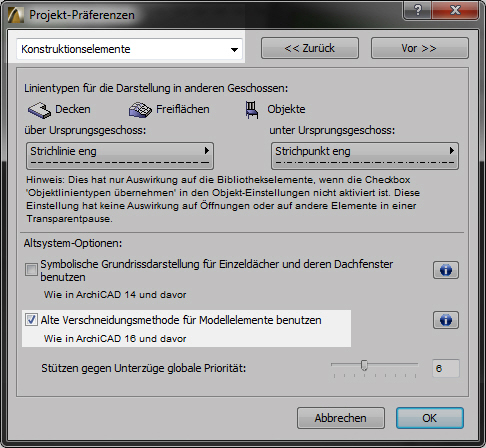The image size is (486, 448).
Task: Open info for Alte Verschneidungsmethode option
Action: pos(446,320)
